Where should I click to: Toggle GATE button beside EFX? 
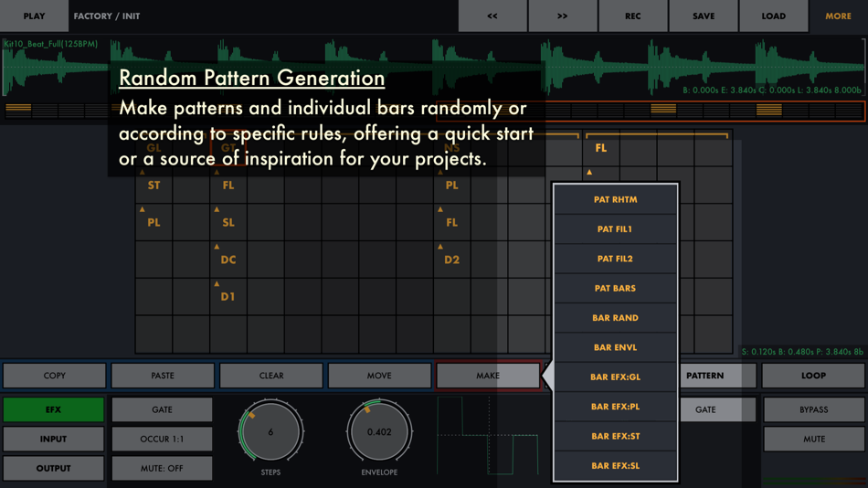point(163,410)
